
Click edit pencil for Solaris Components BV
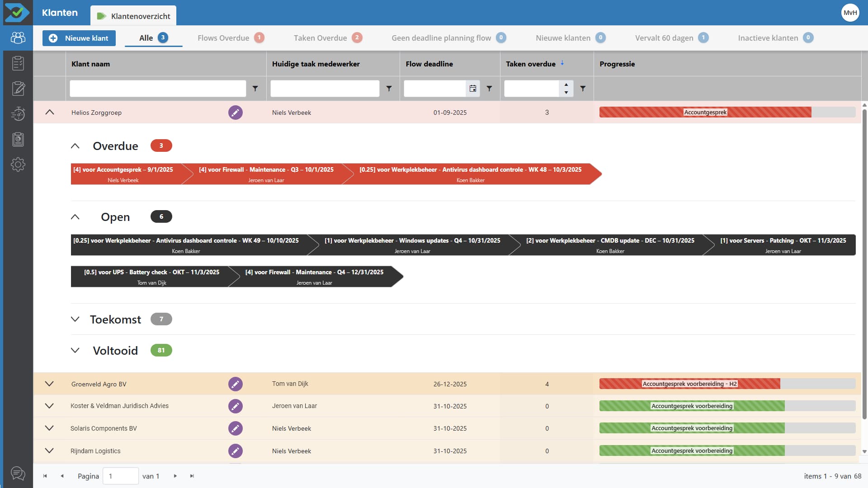tap(235, 428)
